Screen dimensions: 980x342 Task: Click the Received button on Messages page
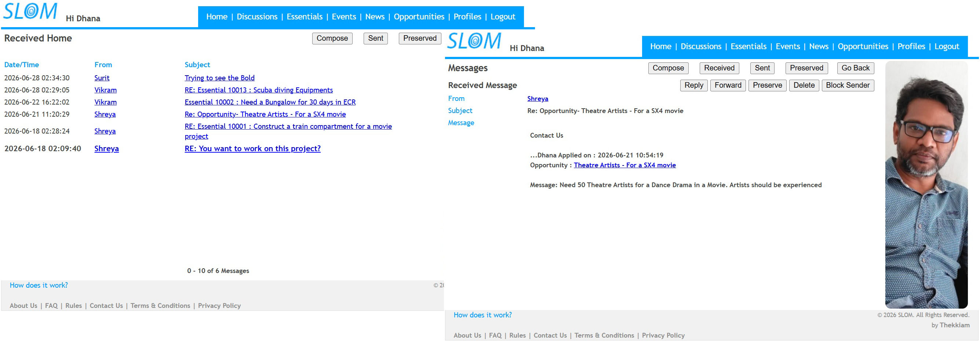click(x=719, y=68)
